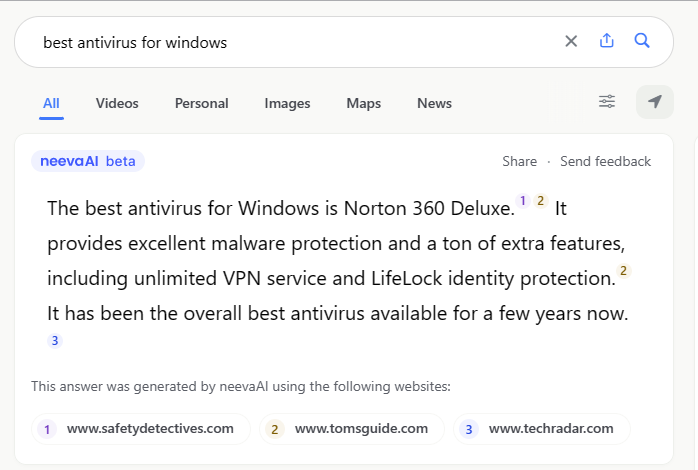Screen dimensions: 698x470
Task: Open www.tomsguide.com source
Action: point(351,429)
